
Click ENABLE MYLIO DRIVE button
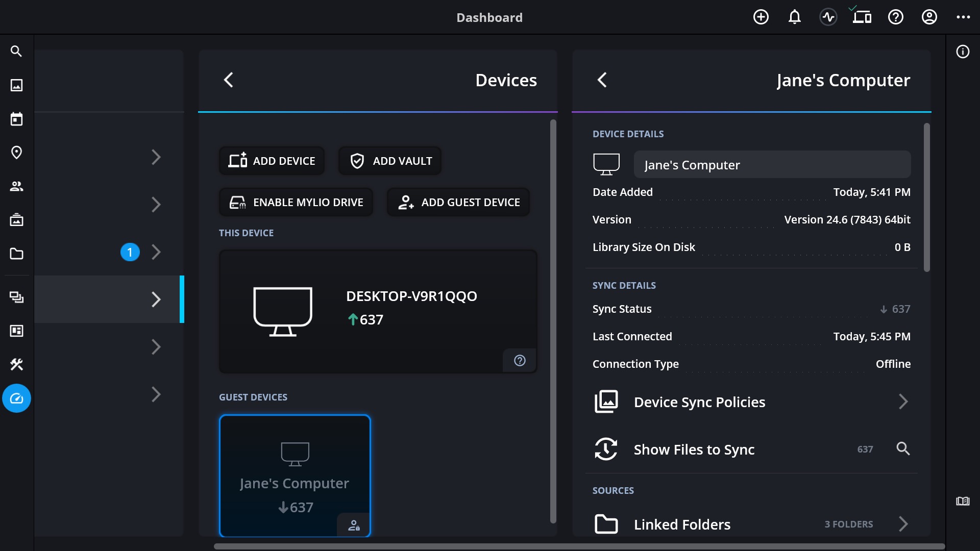click(296, 202)
